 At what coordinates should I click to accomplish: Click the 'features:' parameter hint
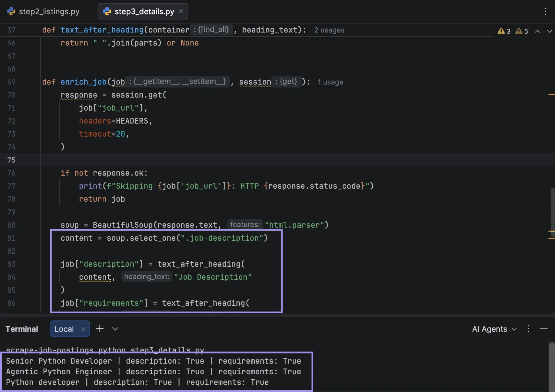[245, 225]
